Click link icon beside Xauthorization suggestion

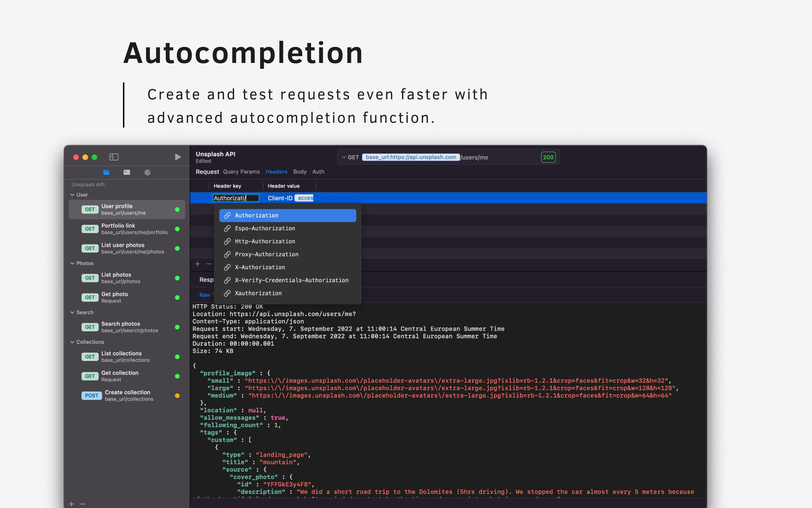point(227,293)
